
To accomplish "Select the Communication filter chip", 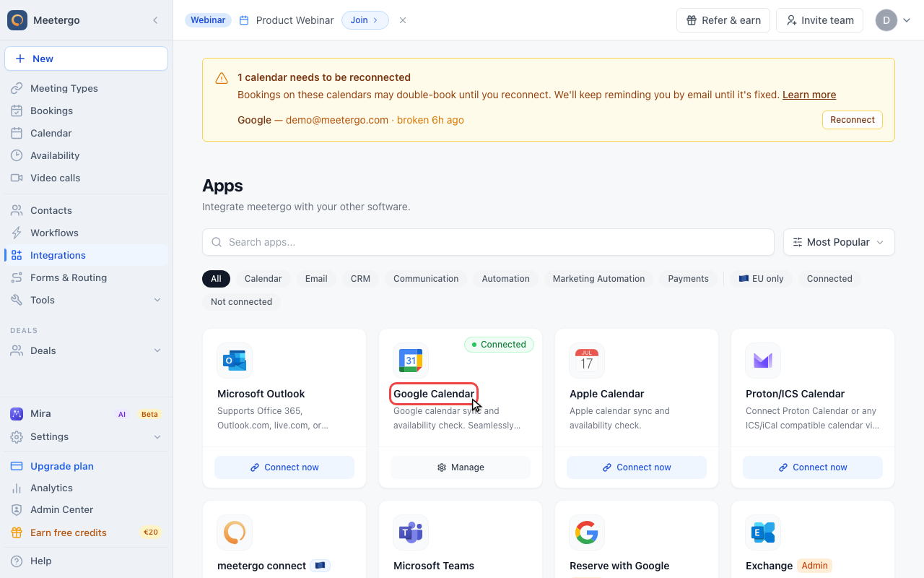I will (x=426, y=279).
